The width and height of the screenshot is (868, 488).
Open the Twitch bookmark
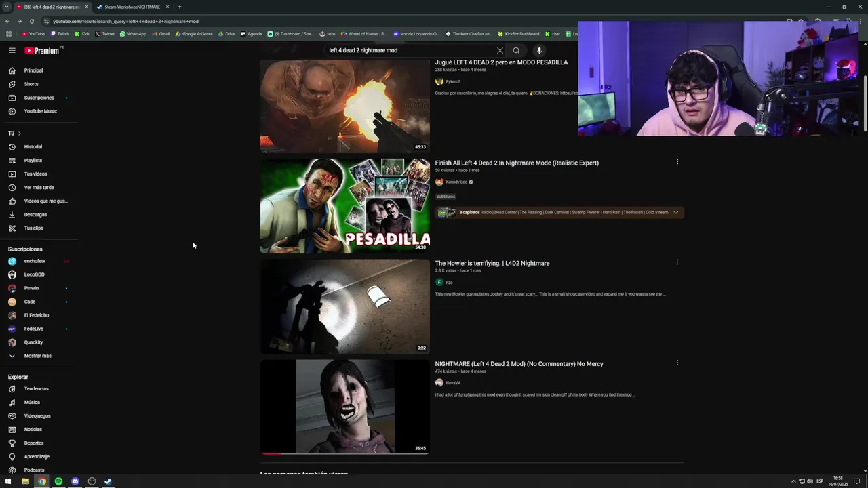tap(60, 34)
